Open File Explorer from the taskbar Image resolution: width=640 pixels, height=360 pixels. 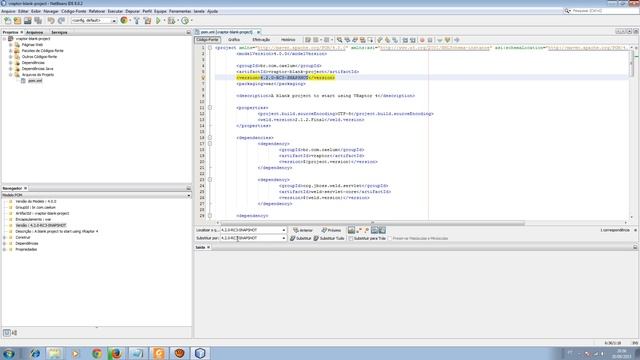(55, 353)
